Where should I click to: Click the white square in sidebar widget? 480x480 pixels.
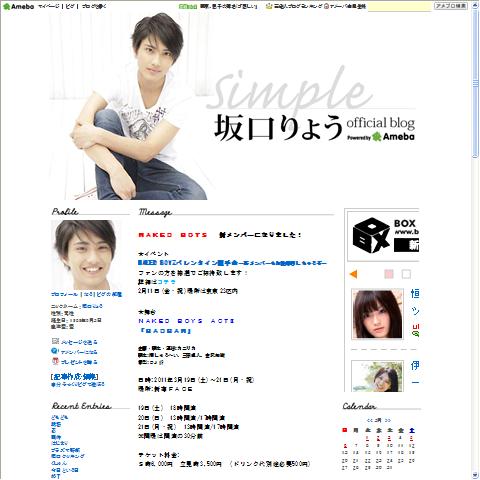[x=406, y=274]
